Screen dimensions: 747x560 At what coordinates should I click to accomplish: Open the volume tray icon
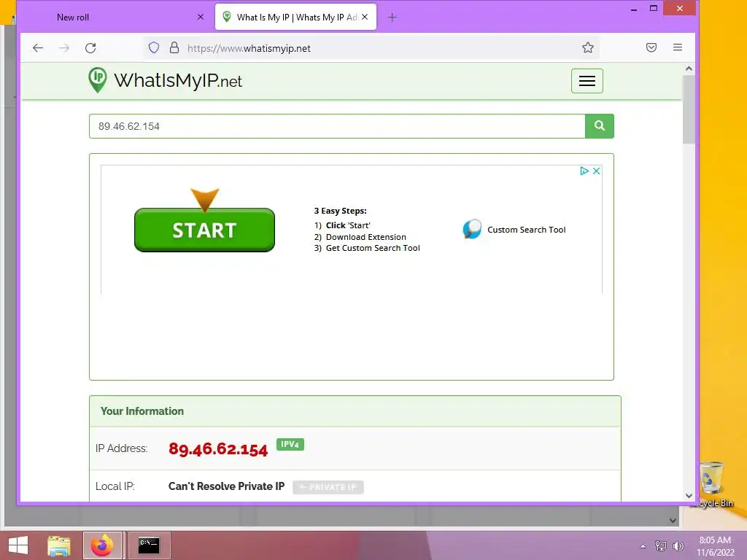tap(678, 545)
